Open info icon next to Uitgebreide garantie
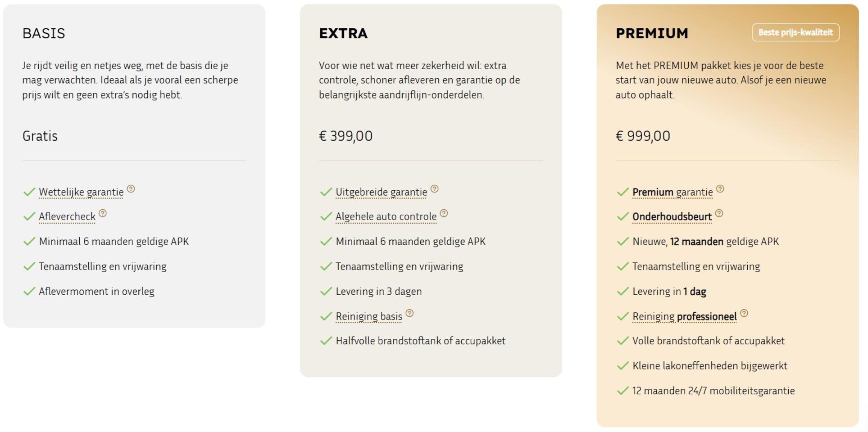The width and height of the screenshot is (868, 432). point(434,189)
